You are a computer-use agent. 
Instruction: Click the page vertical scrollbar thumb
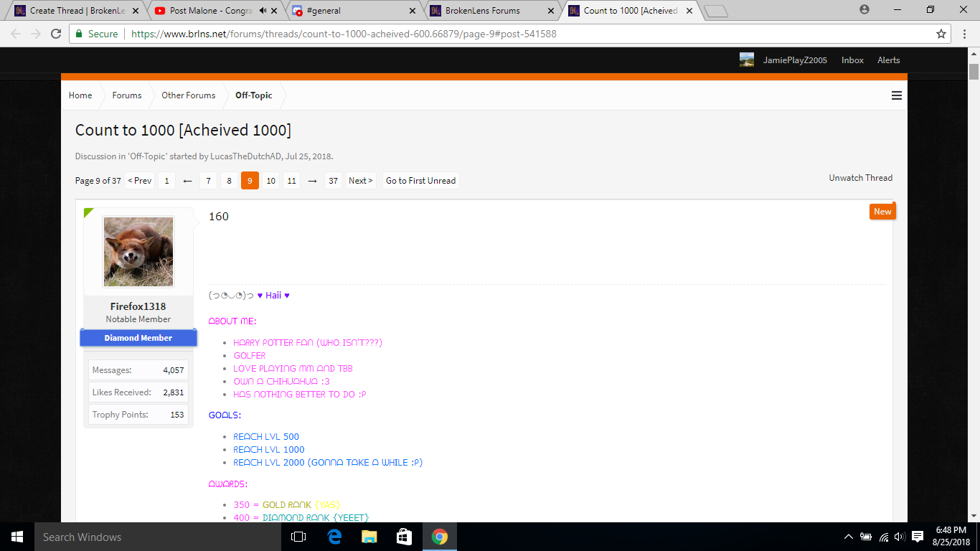pyautogui.click(x=974, y=72)
